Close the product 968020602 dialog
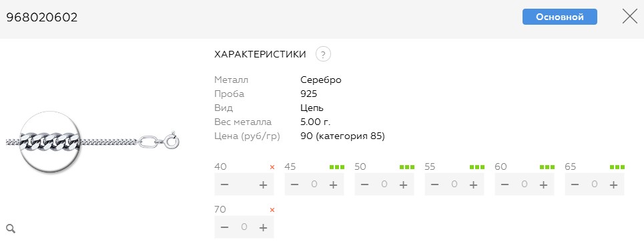The width and height of the screenshot is (644, 246). click(x=629, y=17)
